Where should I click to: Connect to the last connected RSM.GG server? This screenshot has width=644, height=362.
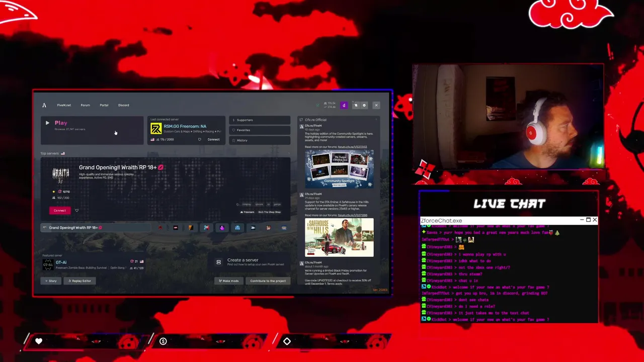pyautogui.click(x=213, y=139)
